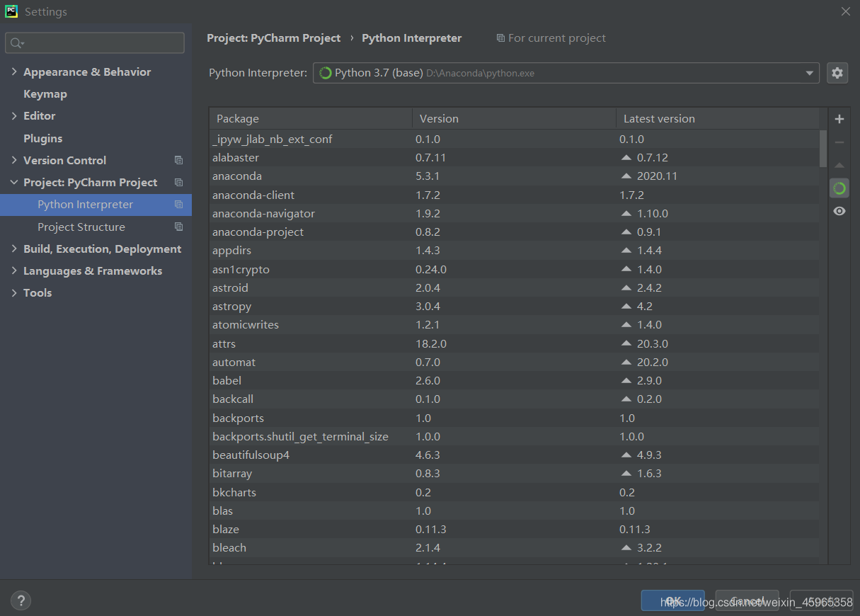Select Python Interpreter in sidebar
The image size is (860, 616).
[96, 205]
